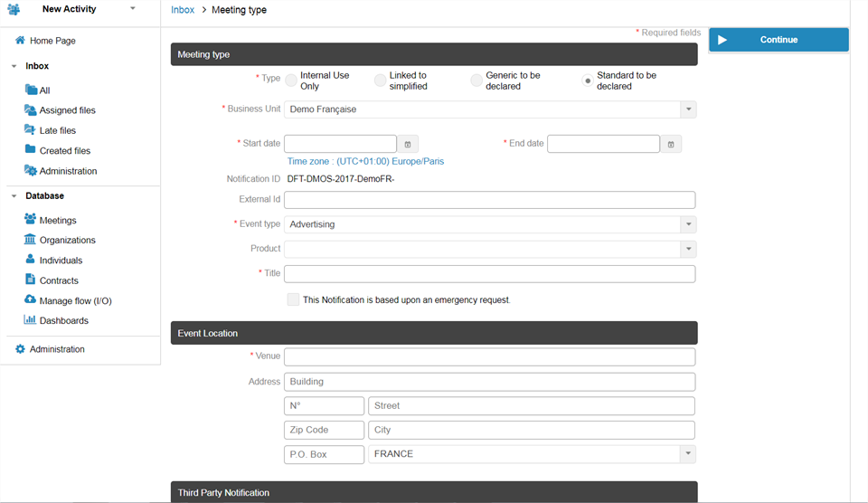Viewport: 868px width, 503px height.
Task: Select the Generic to be declared type
Action: [476, 81]
